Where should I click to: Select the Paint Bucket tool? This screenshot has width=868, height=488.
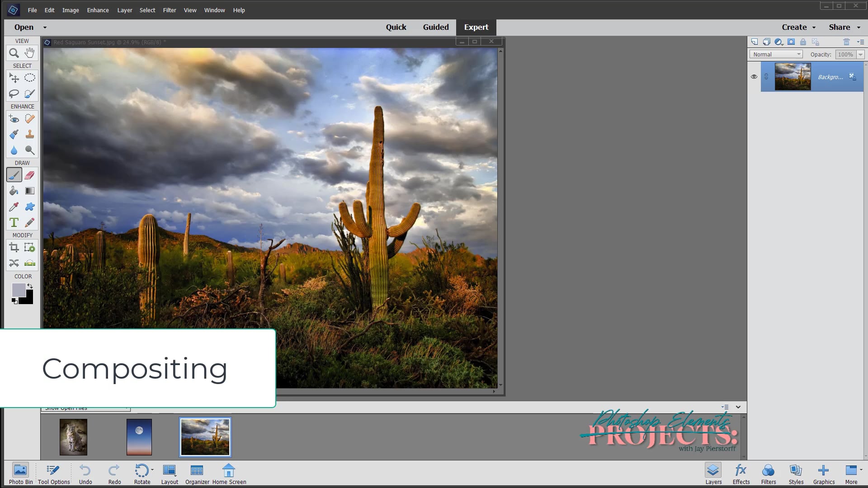(14, 191)
